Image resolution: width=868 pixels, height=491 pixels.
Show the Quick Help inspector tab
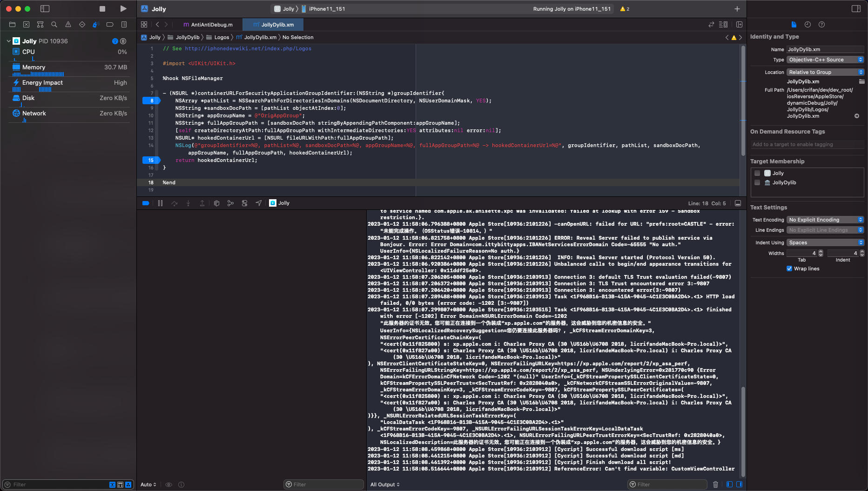[821, 25]
